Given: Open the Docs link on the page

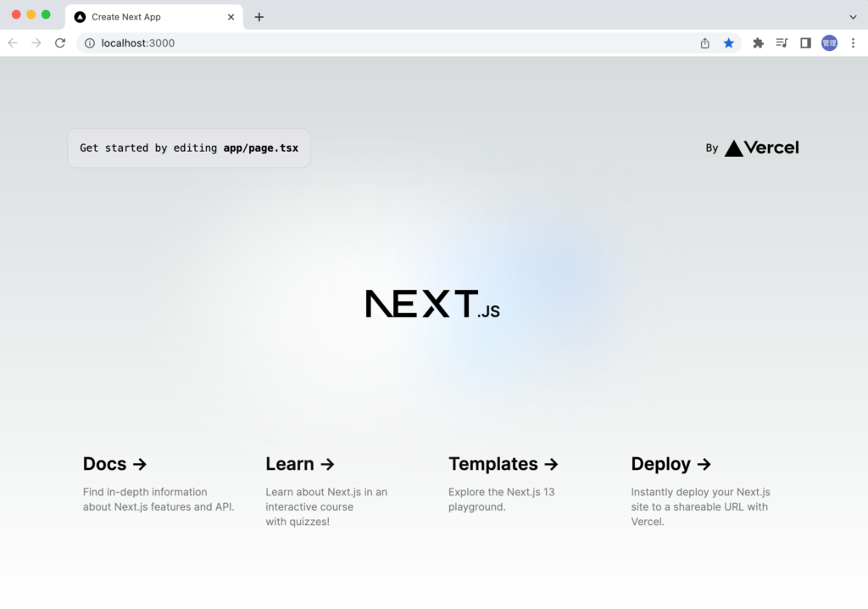Looking at the screenshot, I should click(114, 464).
